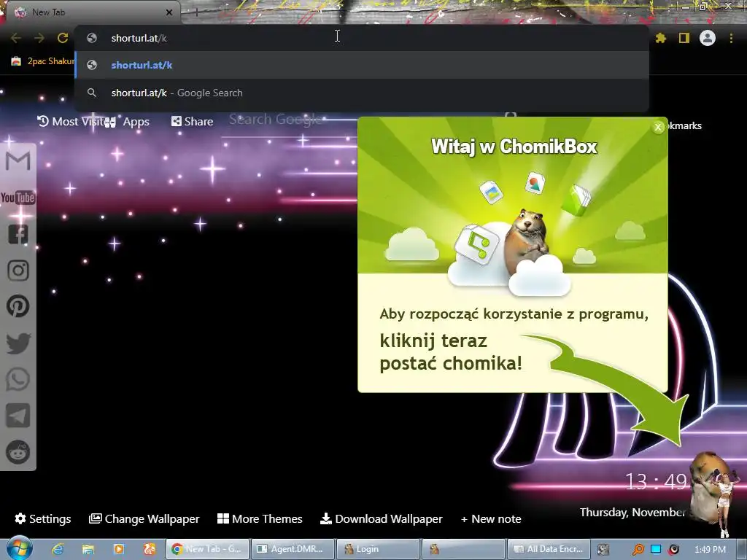Switch to the unlabeled hamster taskbar window
The width and height of the screenshot is (747, 560).
tap(463, 549)
